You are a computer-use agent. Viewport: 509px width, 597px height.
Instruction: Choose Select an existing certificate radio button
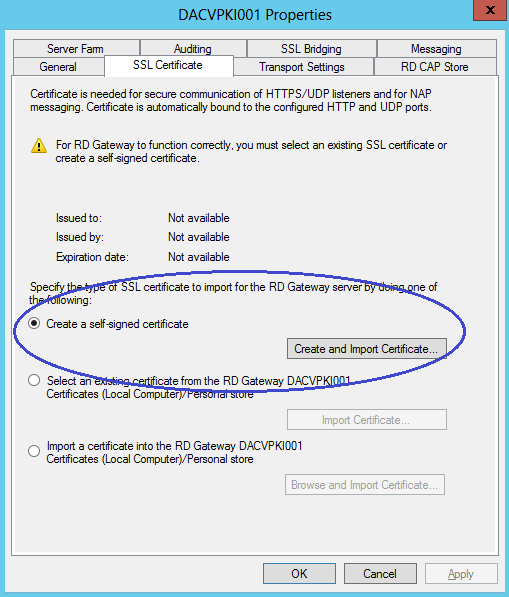(34, 380)
